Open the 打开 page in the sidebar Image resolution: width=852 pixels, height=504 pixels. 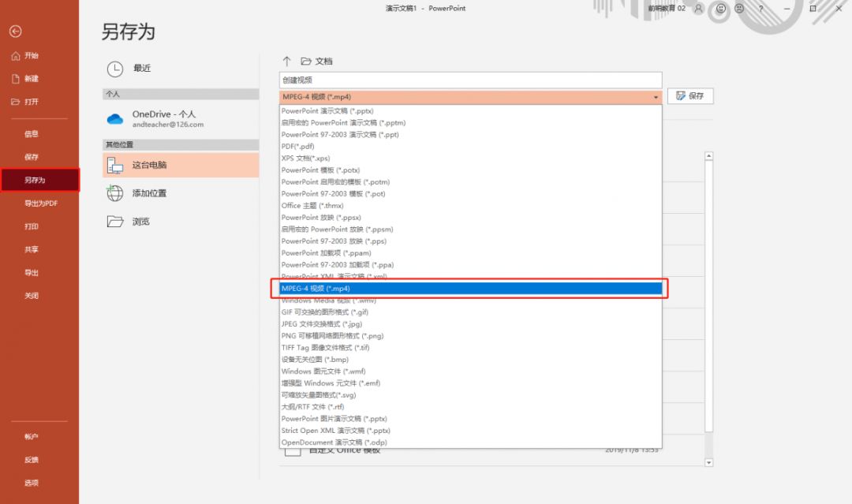click(25, 102)
